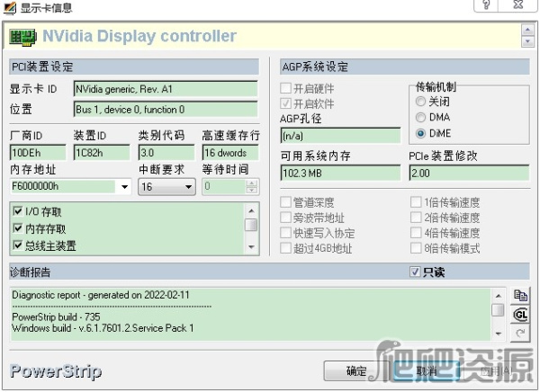
Task: Click the scrollbar thumb in I/O options list
Action: (251, 225)
